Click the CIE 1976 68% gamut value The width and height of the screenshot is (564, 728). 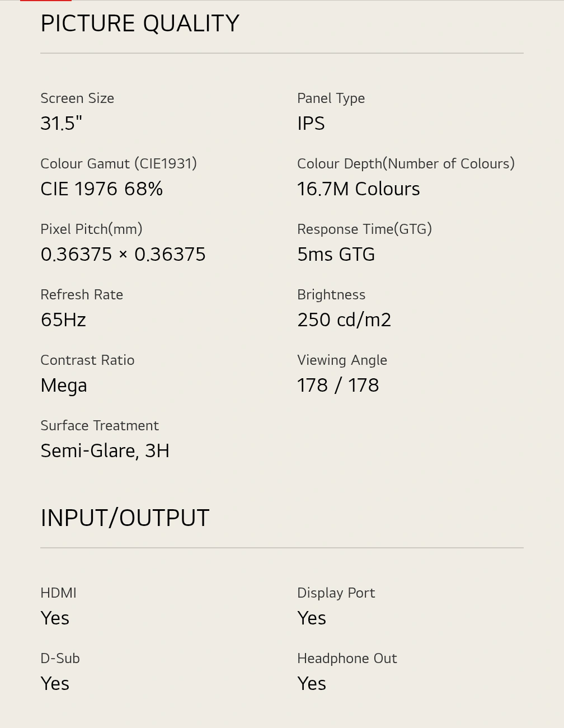pyautogui.click(x=101, y=189)
